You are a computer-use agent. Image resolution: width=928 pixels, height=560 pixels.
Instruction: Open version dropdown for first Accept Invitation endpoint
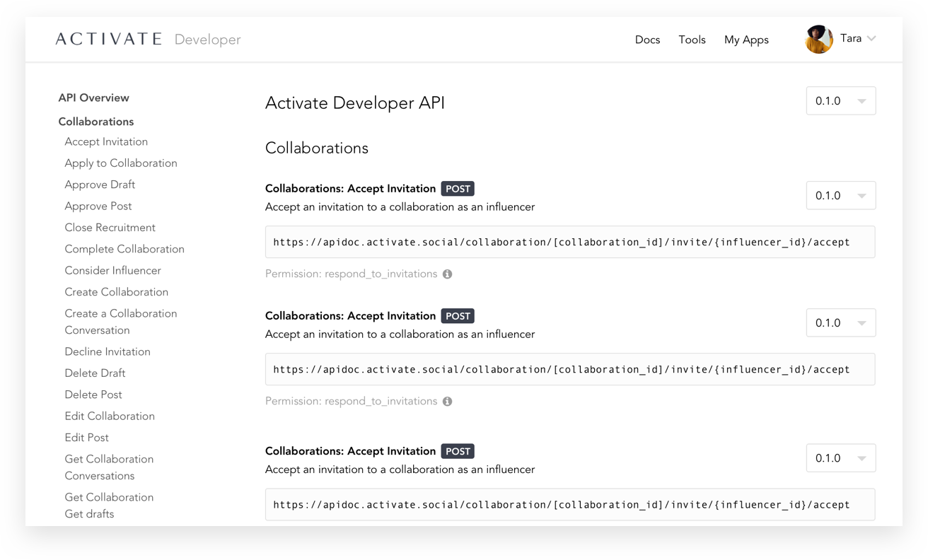pyautogui.click(x=841, y=196)
